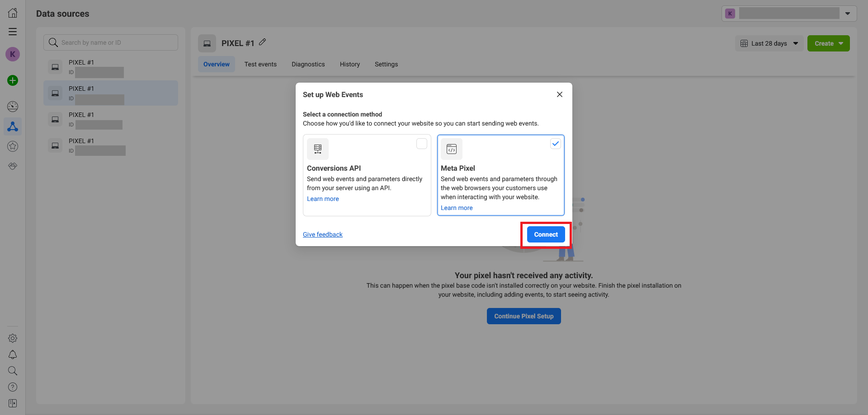Switch to the Test events tab
Image resolution: width=868 pixels, height=415 pixels.
coord(260,64)
